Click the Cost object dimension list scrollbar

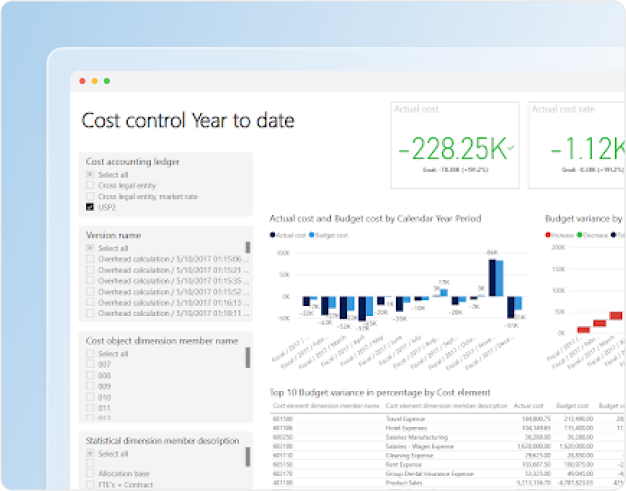coord(248,357)
